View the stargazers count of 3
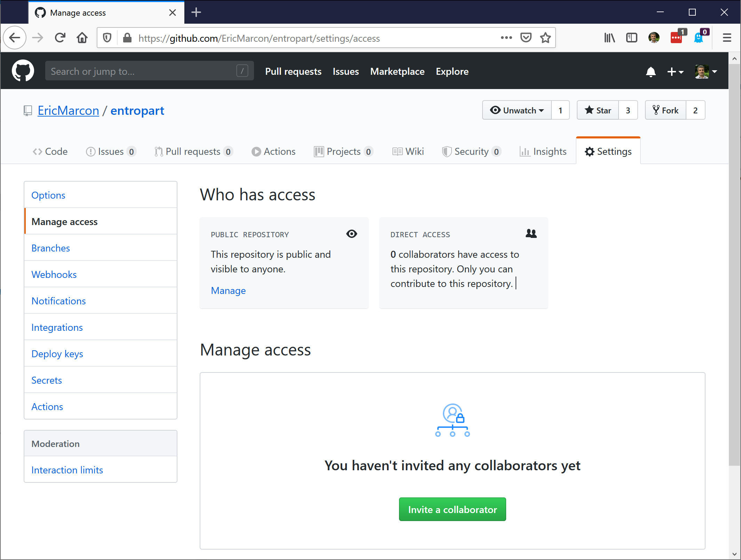The width and height of the screenshot is (741, 560). pyautogui.click(x=628, y=110)
